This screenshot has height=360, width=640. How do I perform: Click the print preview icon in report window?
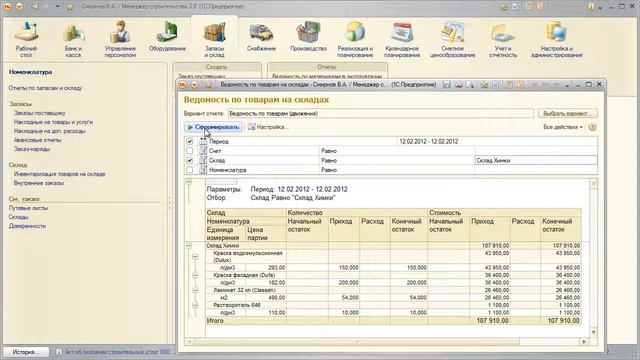(x=471, y=84)
